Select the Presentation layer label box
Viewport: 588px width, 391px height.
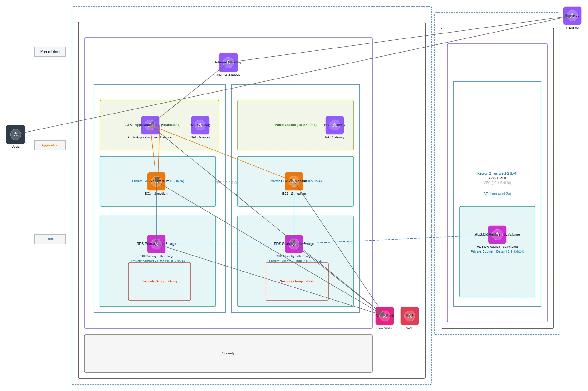(50, 52)
